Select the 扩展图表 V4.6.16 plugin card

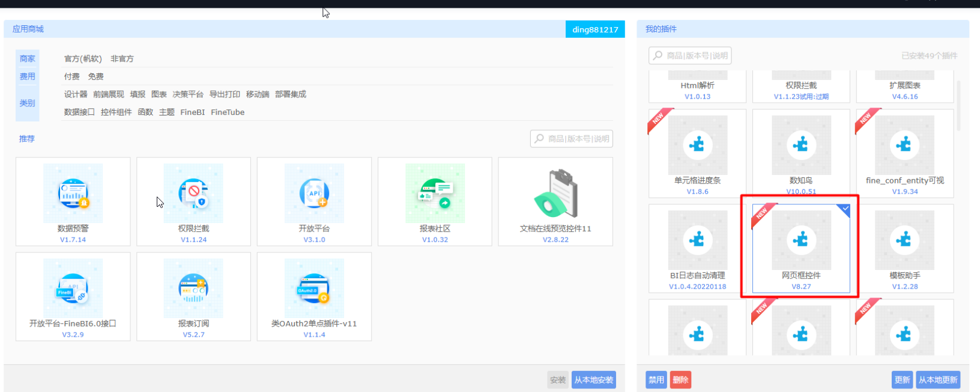pos(904,87)
